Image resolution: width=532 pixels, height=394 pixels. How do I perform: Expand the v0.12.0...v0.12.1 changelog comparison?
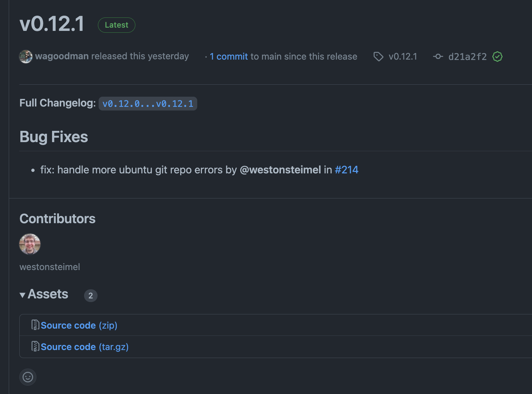(148, 104)
